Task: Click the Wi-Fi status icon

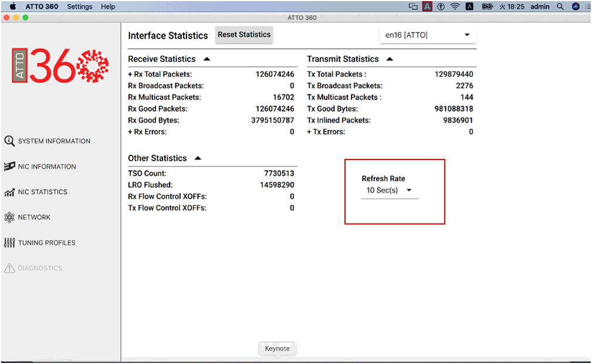Action: click(x=455, y=6)
